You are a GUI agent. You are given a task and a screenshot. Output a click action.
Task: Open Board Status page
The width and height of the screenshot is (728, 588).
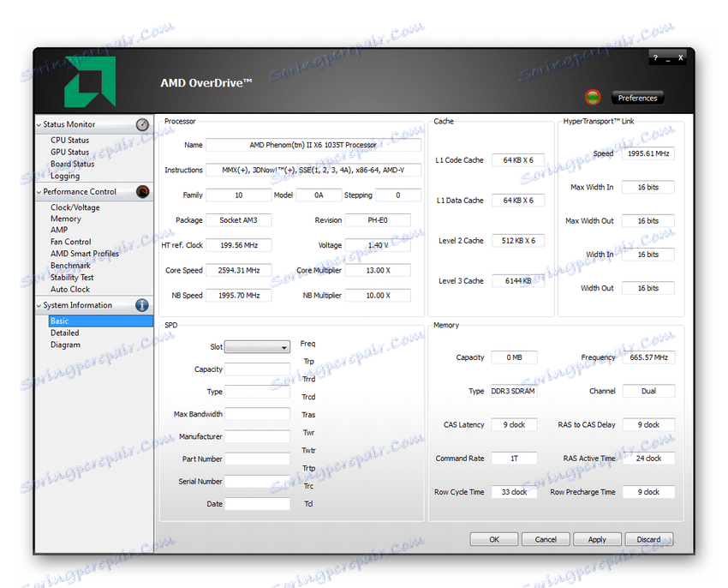pos(73,164)
